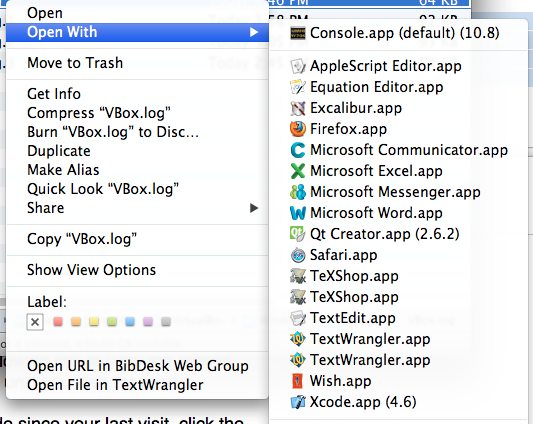Open with Console.app (default) (10.8)

pos(398,33)
